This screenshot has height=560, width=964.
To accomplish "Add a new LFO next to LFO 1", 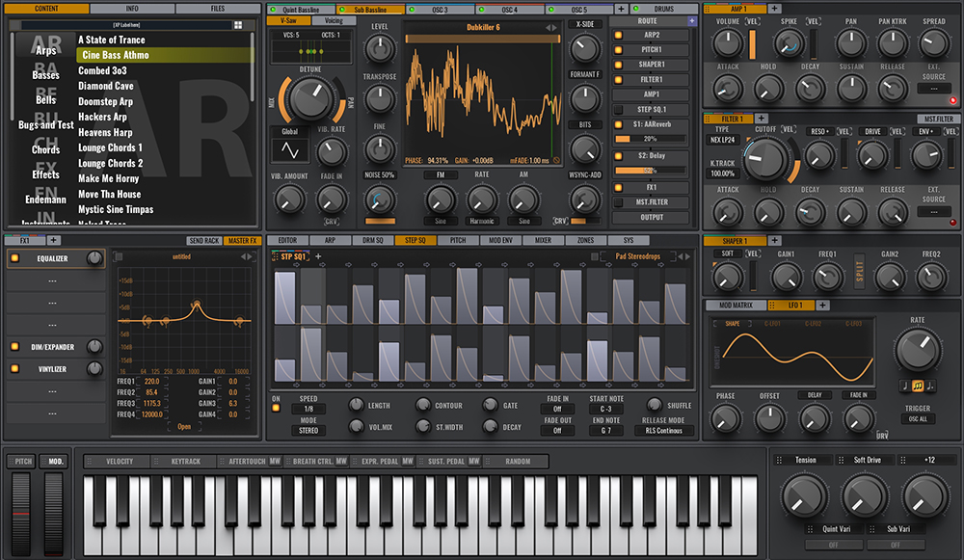I will 822,305.
